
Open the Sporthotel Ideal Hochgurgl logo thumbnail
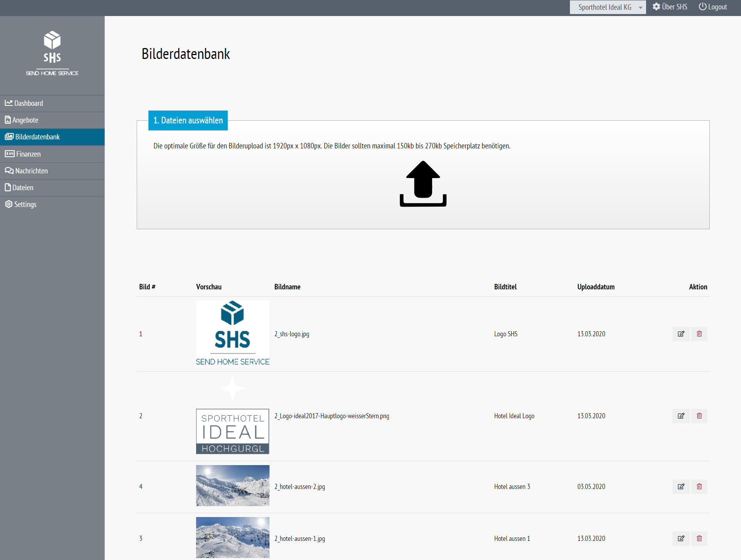(233, 416)
